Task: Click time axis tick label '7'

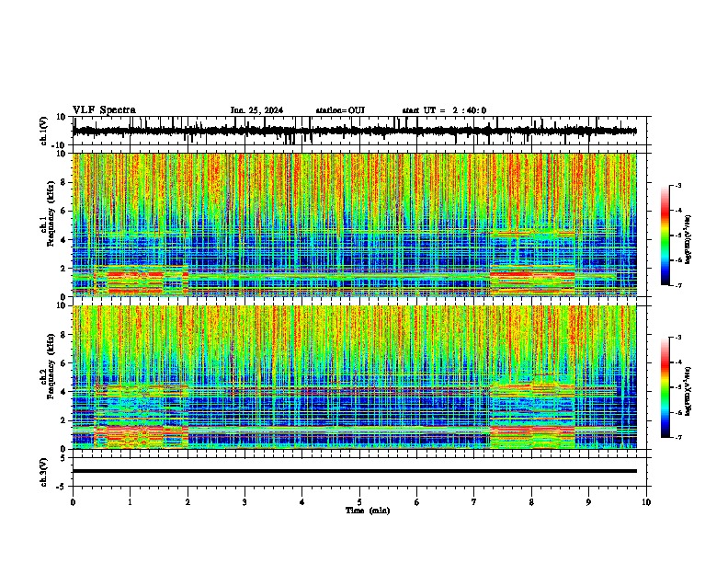Action: [x=474, y=502]
